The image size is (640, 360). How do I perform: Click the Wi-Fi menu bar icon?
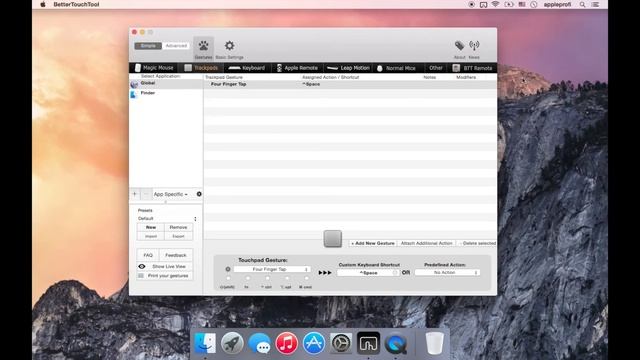tap(495, 4)
